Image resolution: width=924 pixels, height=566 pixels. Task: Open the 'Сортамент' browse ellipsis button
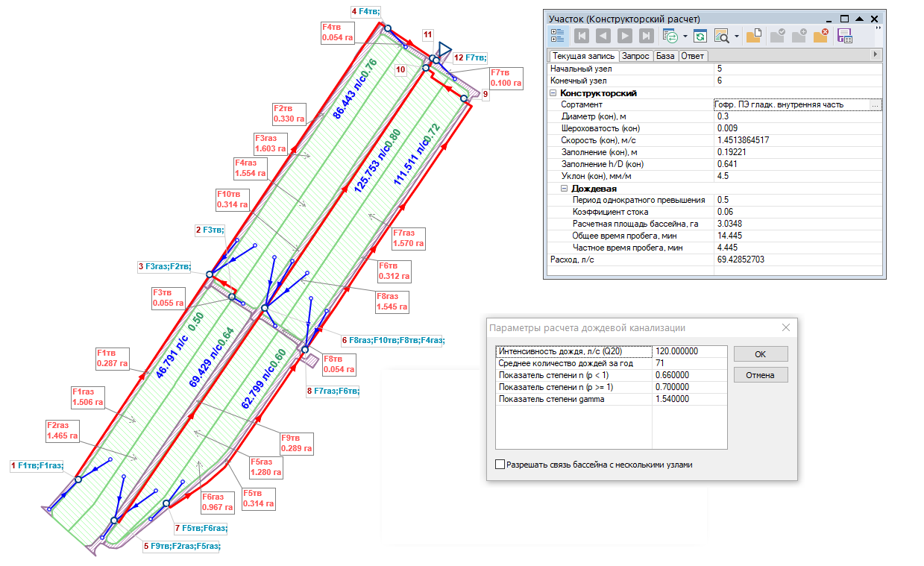pyautogui.click(x=876, y=105)
